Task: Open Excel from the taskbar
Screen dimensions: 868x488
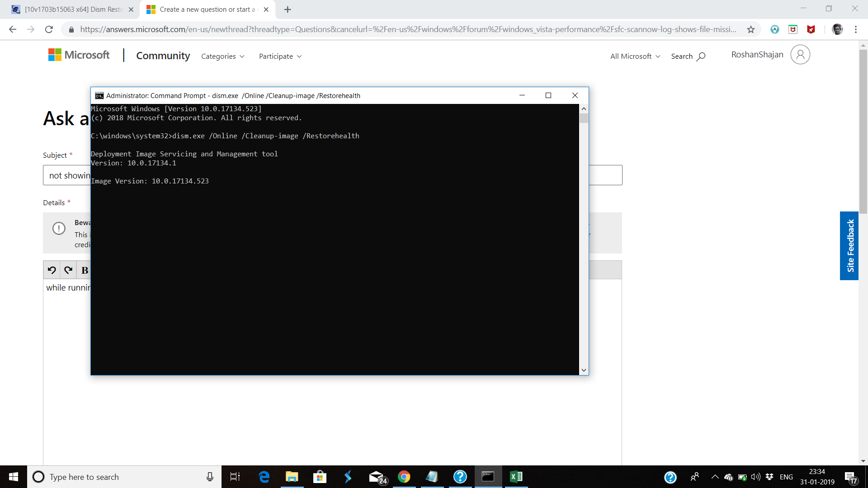Action: point(516,477)
